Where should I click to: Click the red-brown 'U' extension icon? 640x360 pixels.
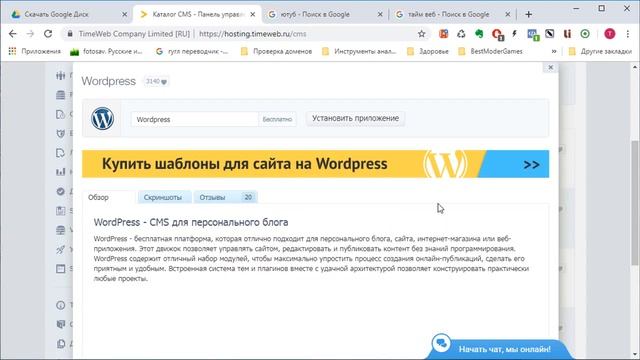pyautogui.click(x=567, y=34)
